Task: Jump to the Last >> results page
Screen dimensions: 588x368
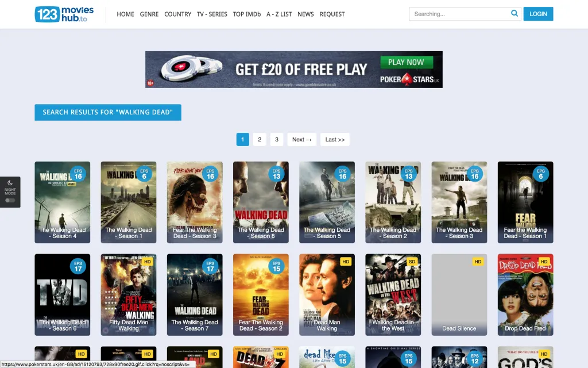Action: point(335,139)
